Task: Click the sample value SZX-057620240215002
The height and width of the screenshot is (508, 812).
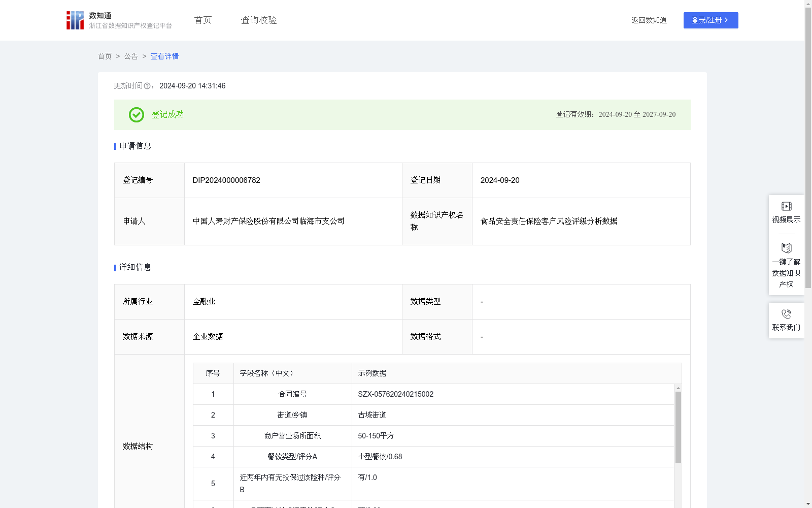Action: [395, 394]
